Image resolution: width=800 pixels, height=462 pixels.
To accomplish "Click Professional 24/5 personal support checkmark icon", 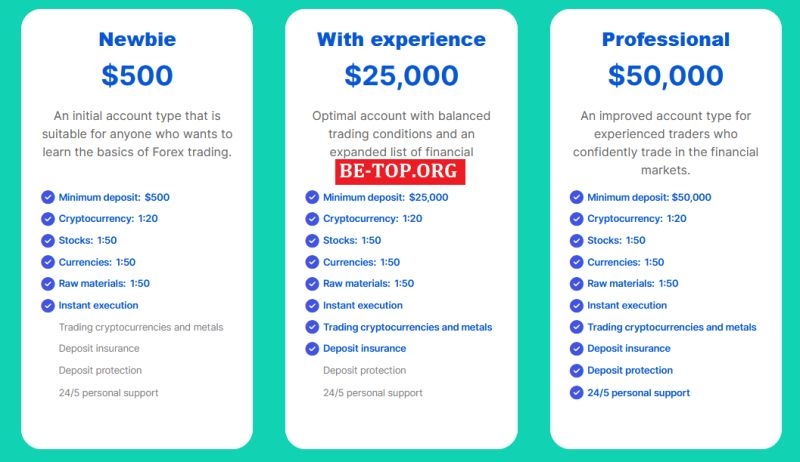I will pos(576,393).
